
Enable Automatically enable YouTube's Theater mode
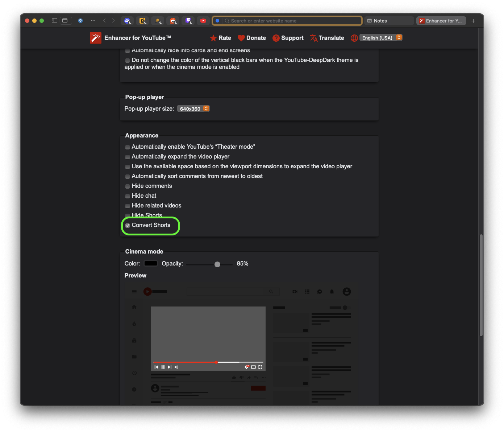coord(128,147)
